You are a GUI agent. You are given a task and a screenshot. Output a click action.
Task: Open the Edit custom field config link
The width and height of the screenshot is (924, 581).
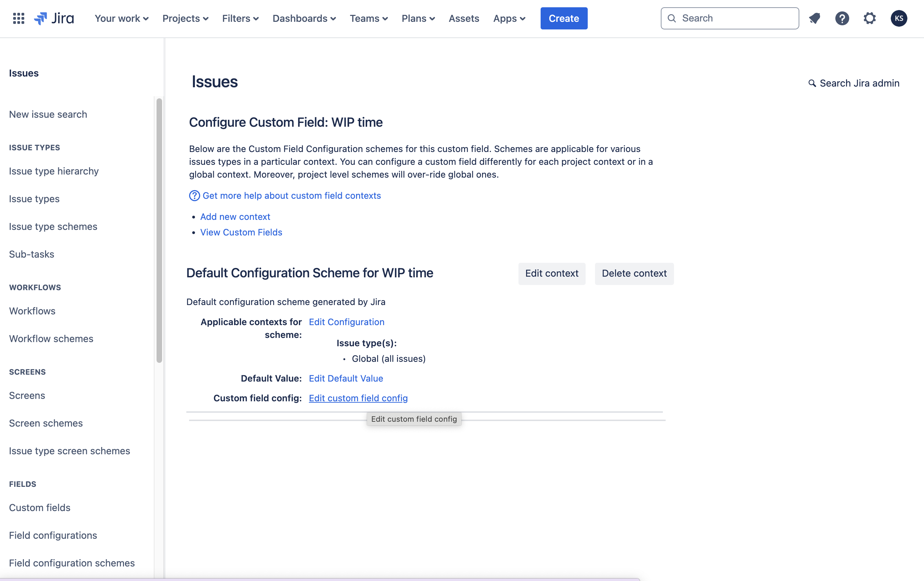pyautogui.click(x=358, y=398)
